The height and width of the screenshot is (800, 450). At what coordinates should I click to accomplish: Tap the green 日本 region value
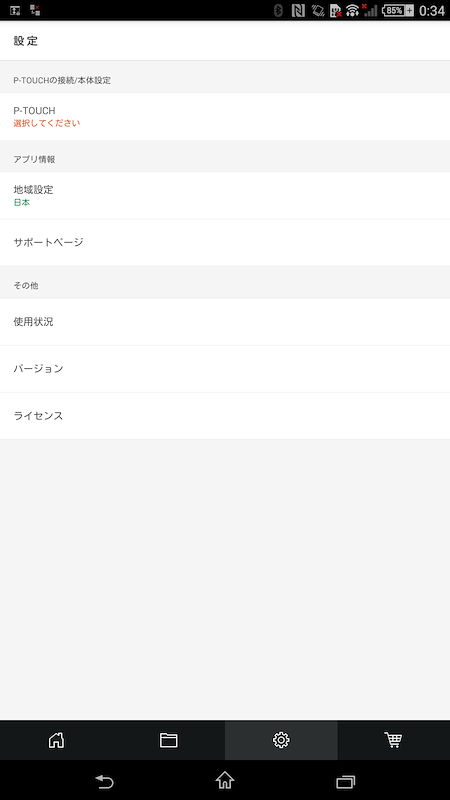[21, 202]
